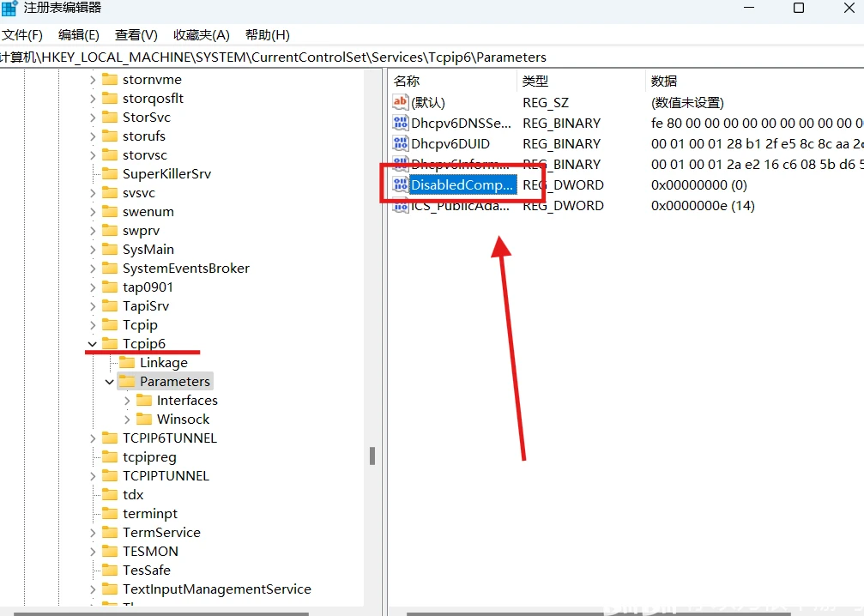Select the Tcpip folder icon
This screenshot has height=616, width=864.
[111, 324]
